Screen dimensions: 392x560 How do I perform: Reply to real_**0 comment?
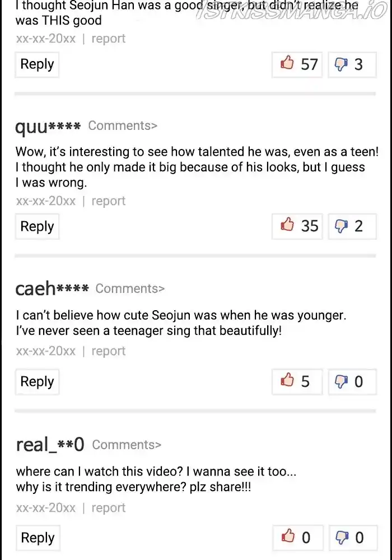point(38,538)
